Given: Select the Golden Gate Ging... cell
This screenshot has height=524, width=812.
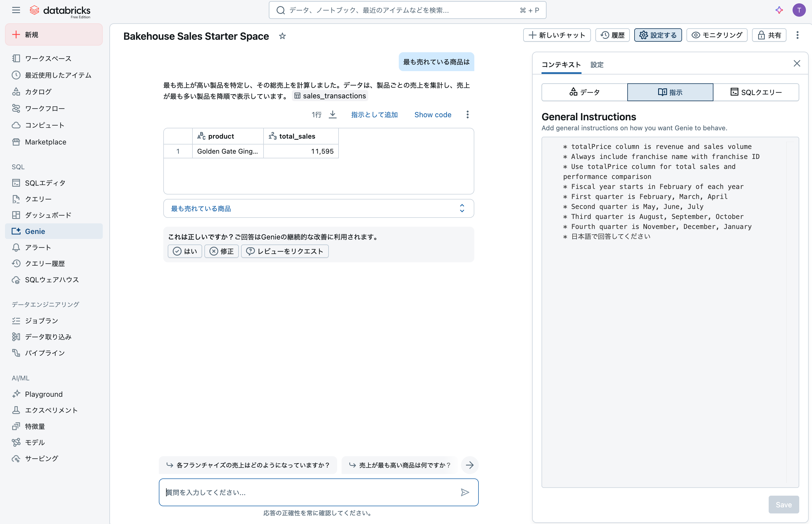Looking at the screenshot, I should coord(228,151).
